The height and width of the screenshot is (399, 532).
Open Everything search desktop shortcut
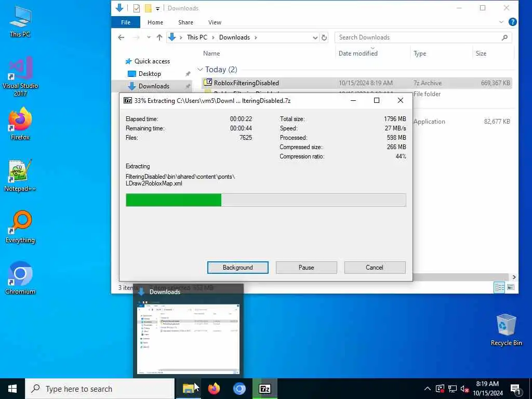click(x=20, y=227)
